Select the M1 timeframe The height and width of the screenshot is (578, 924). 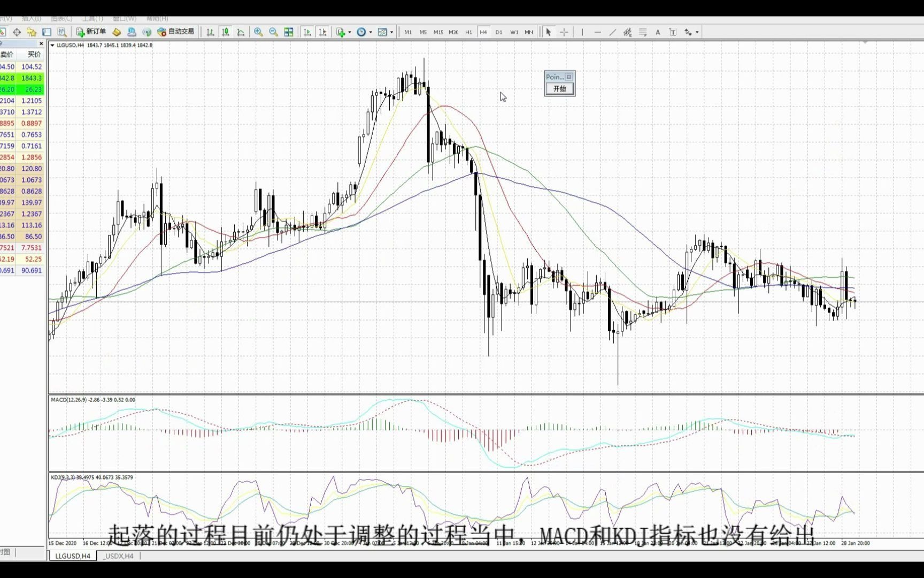[x=408, y=32]
